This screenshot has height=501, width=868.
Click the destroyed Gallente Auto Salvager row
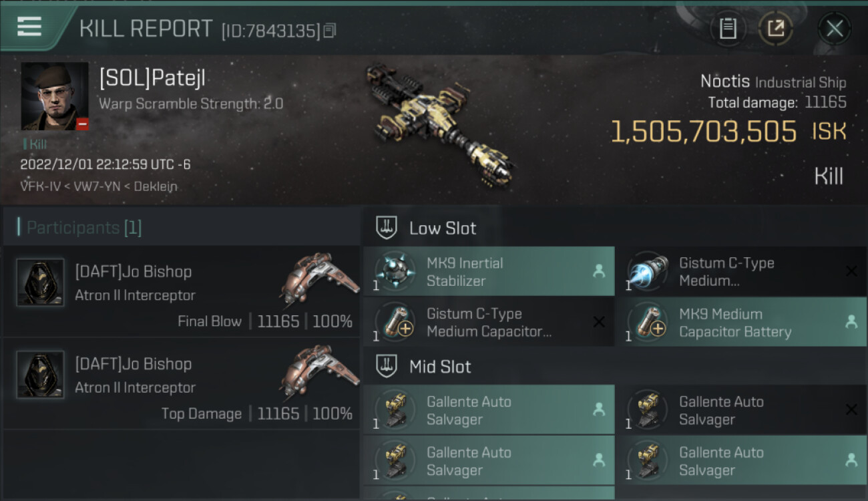[740, 410]
